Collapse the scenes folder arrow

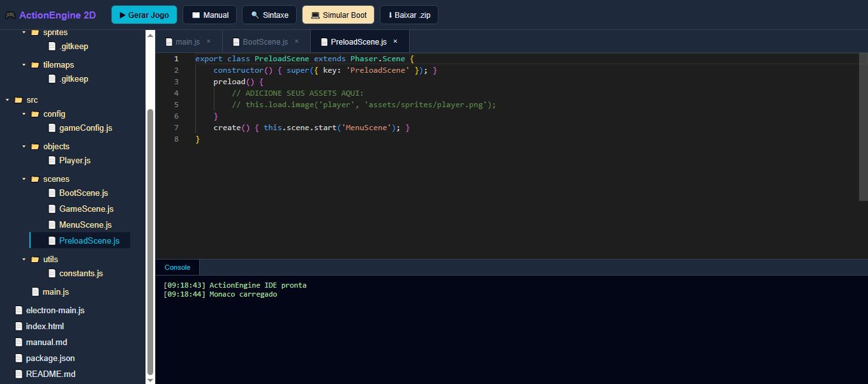tap(24, 179)
